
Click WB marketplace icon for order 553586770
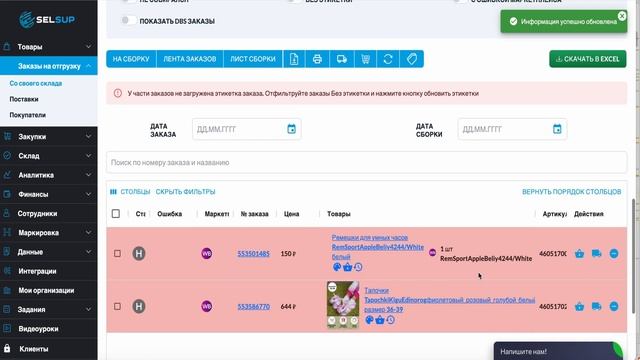[207, 306]
